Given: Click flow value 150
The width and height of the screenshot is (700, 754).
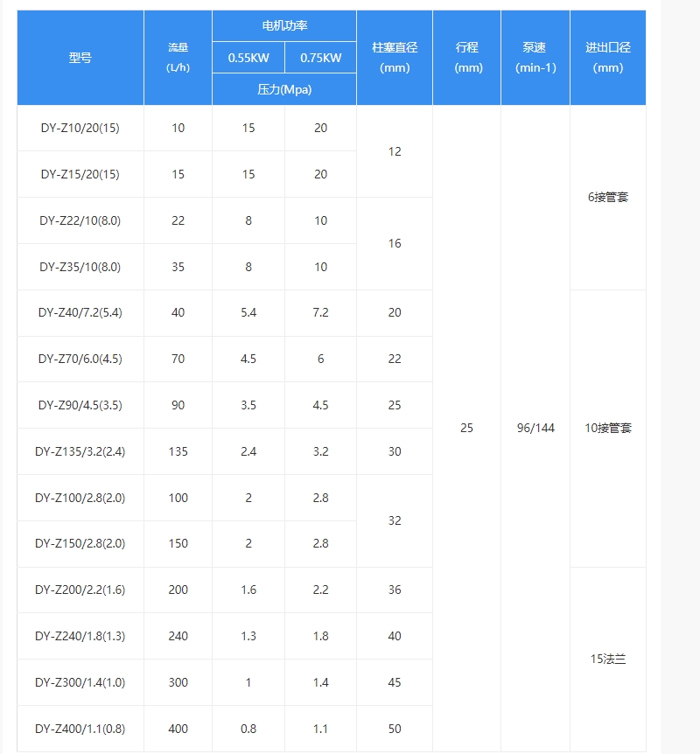Looking at the screenshot, I should click(x=178, y=543).
